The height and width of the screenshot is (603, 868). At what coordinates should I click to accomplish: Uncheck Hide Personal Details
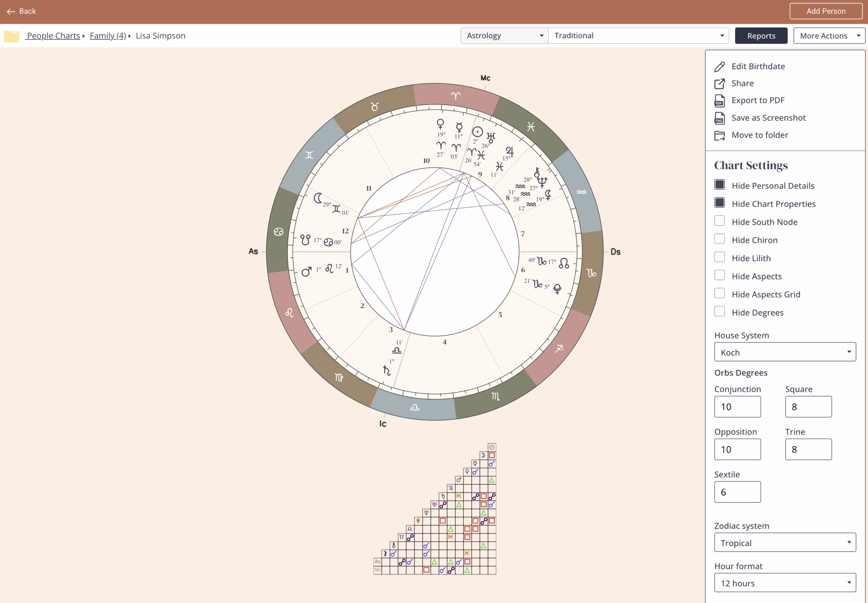tap(719, 185)
